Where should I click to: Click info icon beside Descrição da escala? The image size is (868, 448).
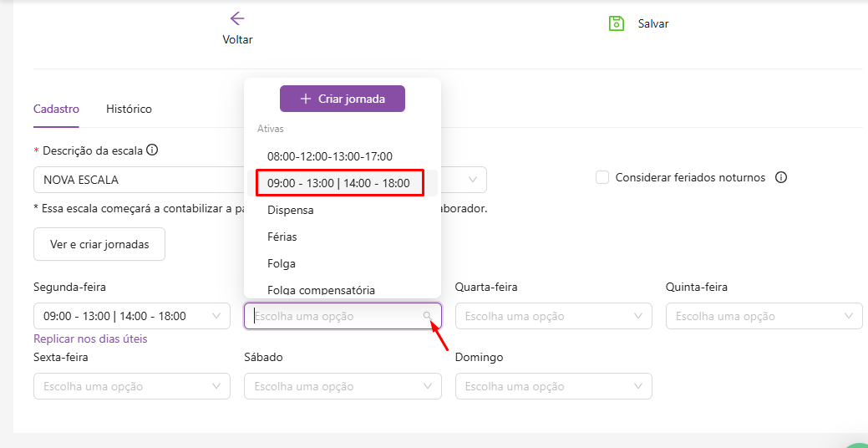coord(152,150)
